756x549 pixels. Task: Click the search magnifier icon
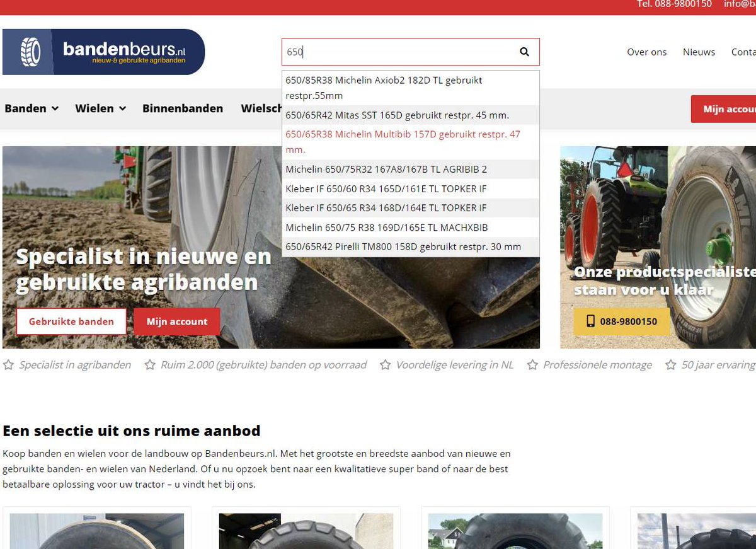click(524, 52)
